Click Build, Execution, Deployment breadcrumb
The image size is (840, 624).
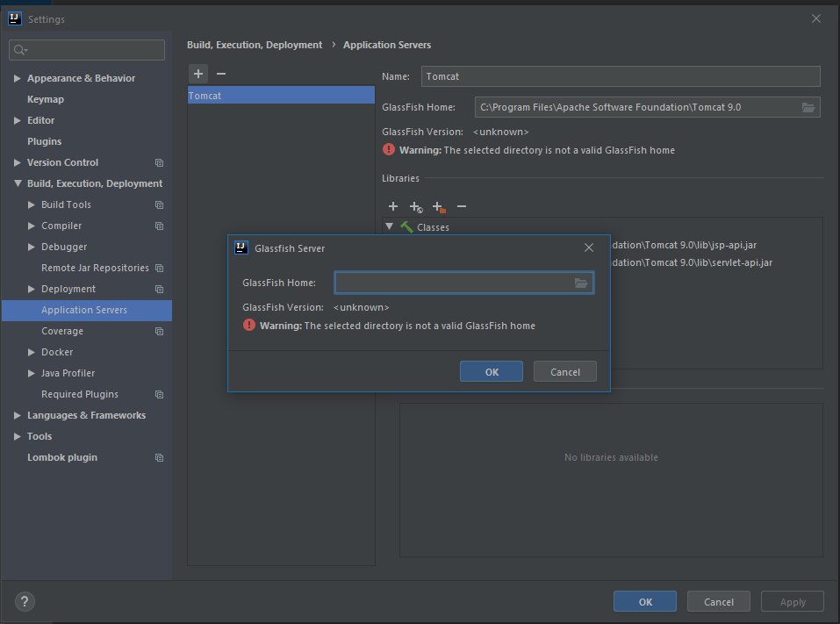(255, 45)
